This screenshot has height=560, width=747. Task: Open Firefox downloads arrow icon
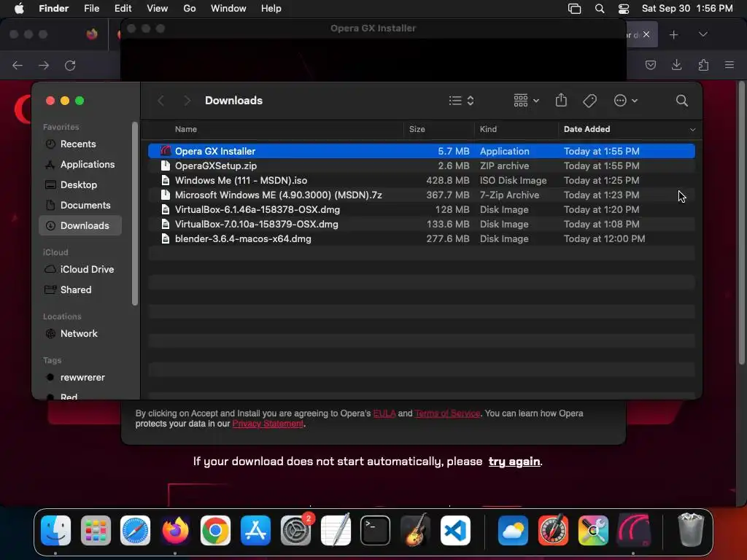pos(676,65)
